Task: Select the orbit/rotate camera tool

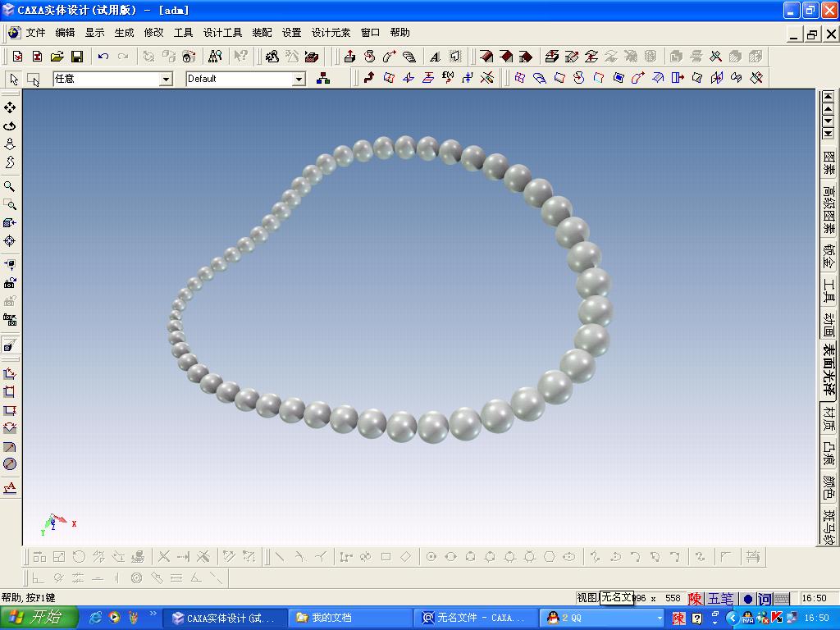Action: [x=10, y=126]
